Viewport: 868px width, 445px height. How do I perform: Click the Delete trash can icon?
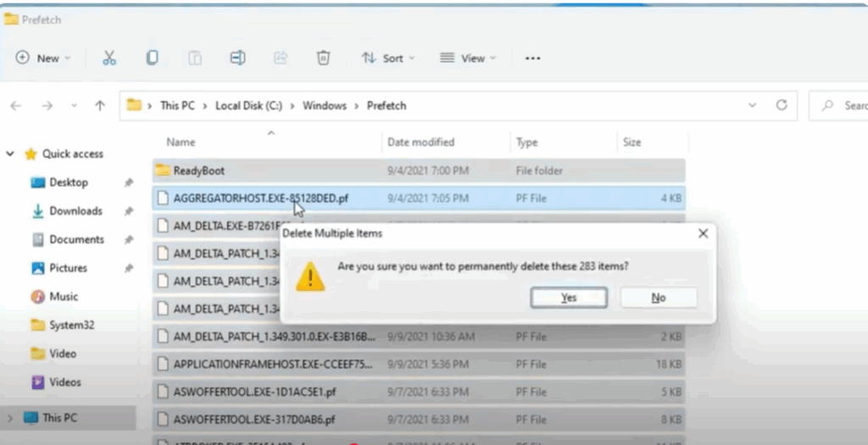pyautogui.click(x=323, y=58)
